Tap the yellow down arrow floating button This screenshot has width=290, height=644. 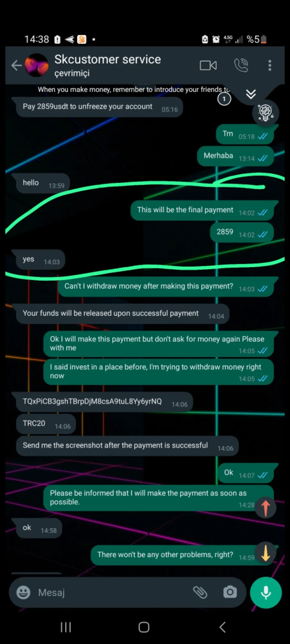pyautogui.click(x=266, y=552)
